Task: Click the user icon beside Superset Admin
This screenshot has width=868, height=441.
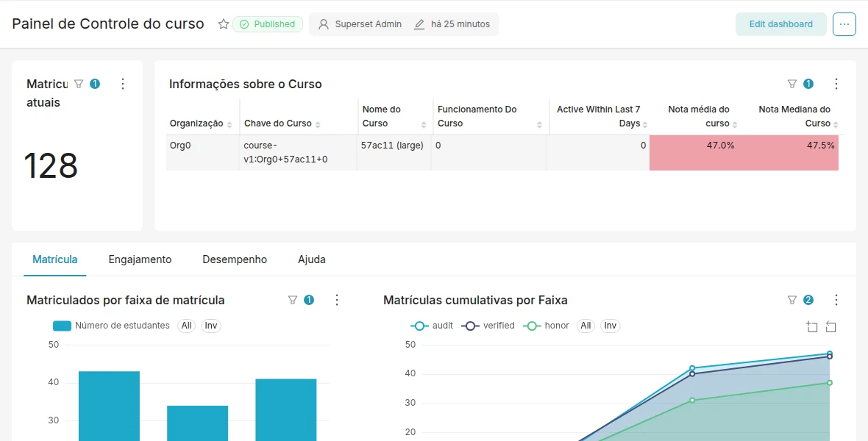Action: click(x=323, y=24)
